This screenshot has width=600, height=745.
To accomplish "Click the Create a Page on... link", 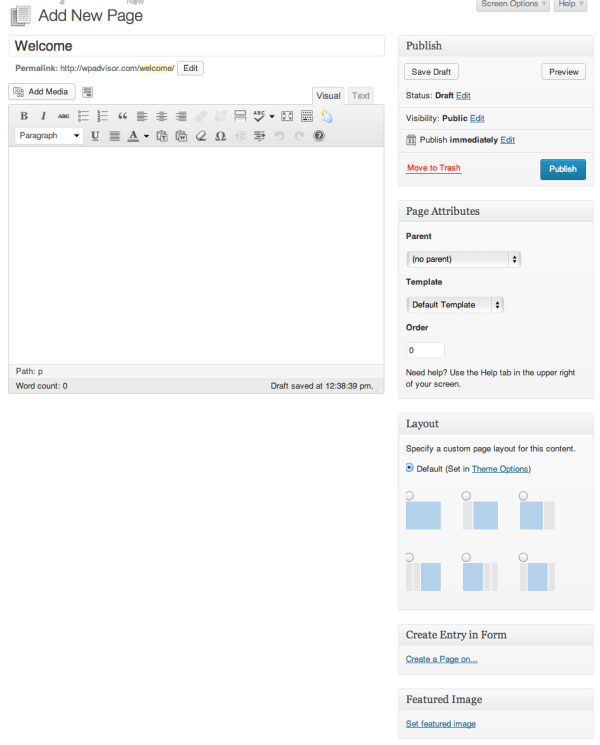I will point(441,659).
